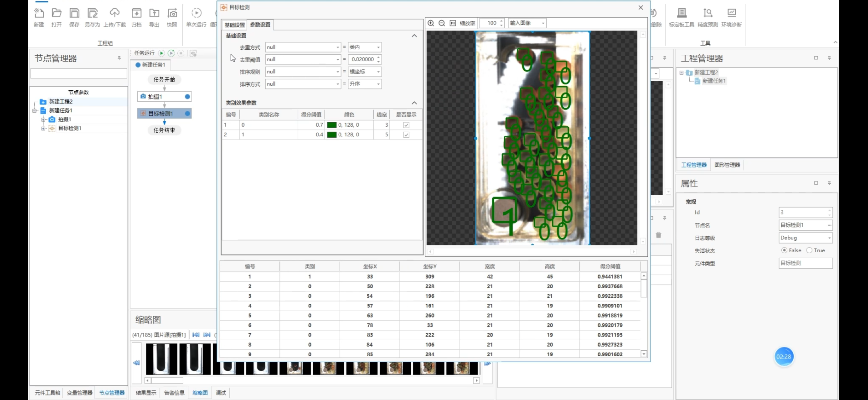Open the 结果显示 bottom tab
Screen dimensions: 868x400
[146, 393]
